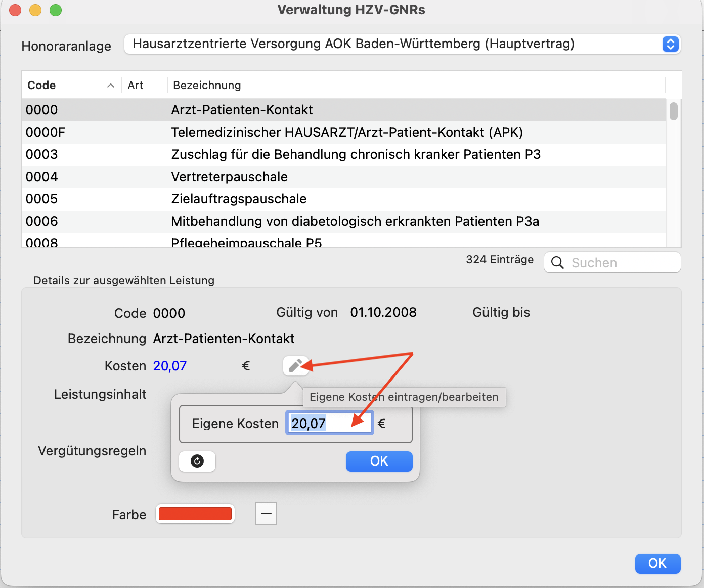Click the circular reset arrow in popup
The image size is (704, 588).
(197, 461)
